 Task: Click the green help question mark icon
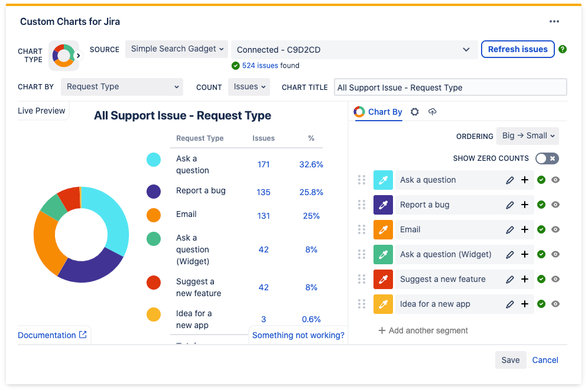tap(562, 49)
